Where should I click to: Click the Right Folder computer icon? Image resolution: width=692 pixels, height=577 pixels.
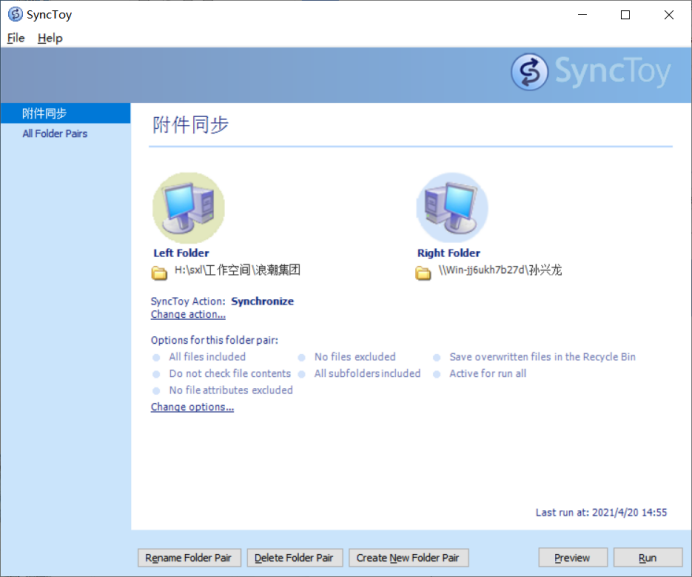[x=452, y=208]
